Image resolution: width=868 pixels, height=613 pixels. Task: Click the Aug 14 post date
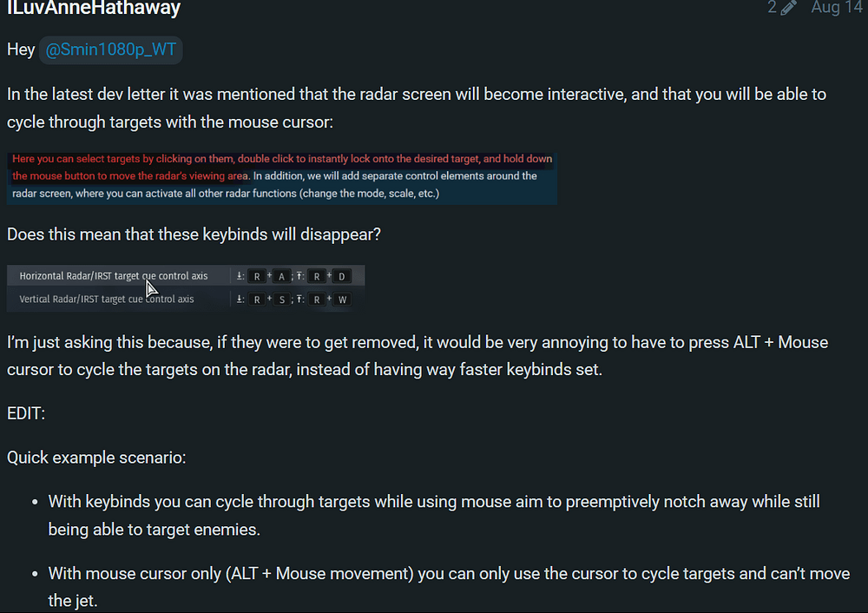pos(837,8)
